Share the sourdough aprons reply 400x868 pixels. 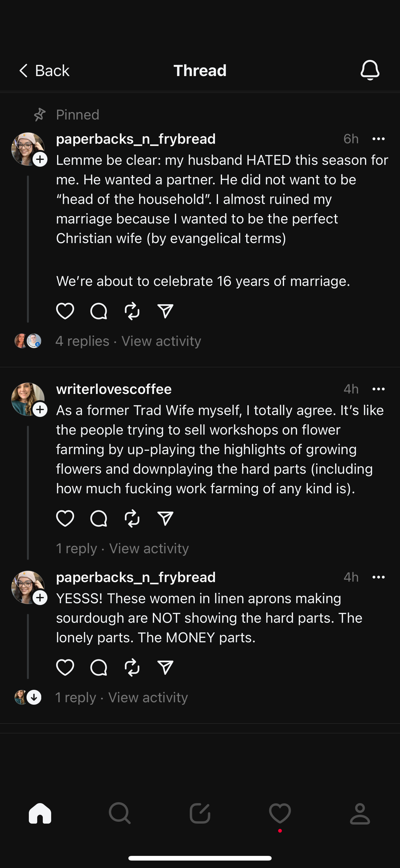point(165,667)
